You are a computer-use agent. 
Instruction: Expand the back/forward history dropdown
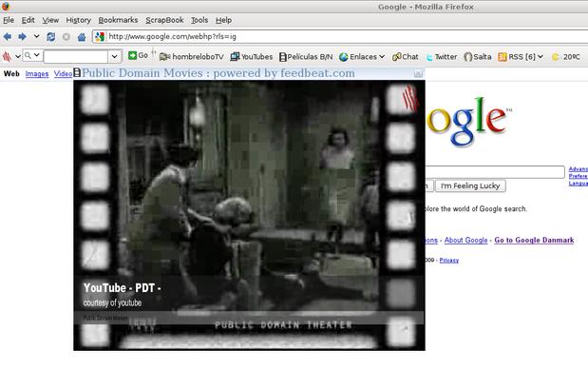36,36
